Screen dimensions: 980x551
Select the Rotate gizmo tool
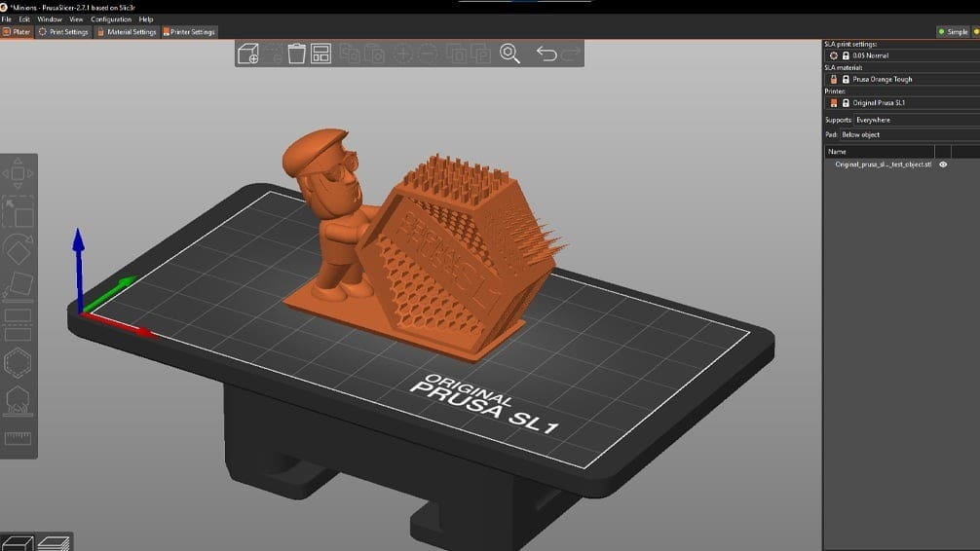[19, 250]
